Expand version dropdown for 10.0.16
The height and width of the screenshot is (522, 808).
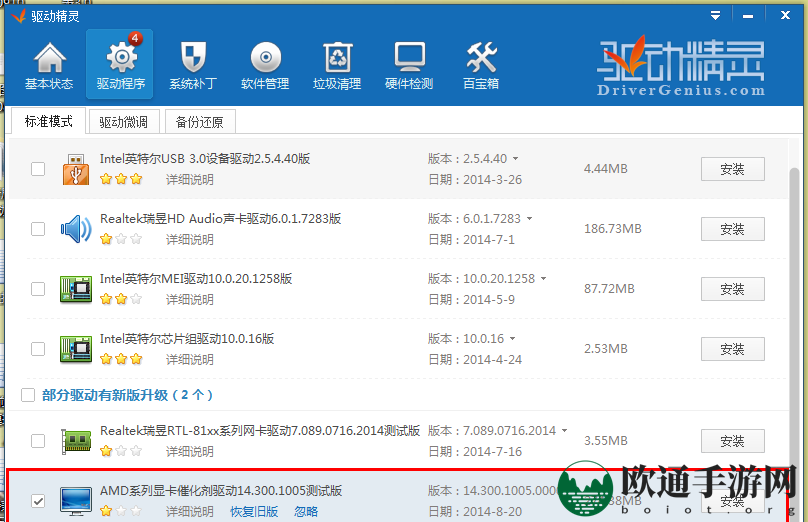512,339
